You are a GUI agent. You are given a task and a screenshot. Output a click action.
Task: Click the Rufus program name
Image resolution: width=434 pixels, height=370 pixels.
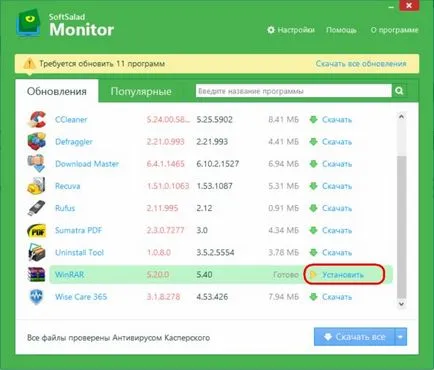click(x=65, y=208)
